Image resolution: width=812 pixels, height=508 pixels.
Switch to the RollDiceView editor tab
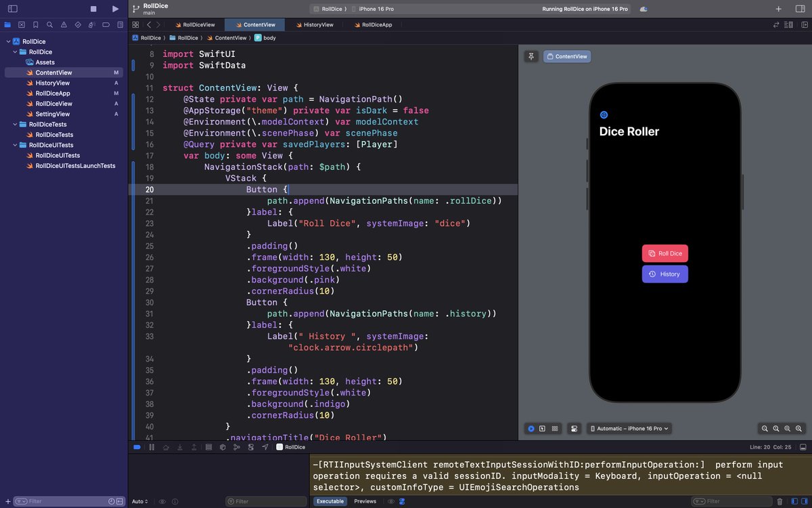coord(195,24)
